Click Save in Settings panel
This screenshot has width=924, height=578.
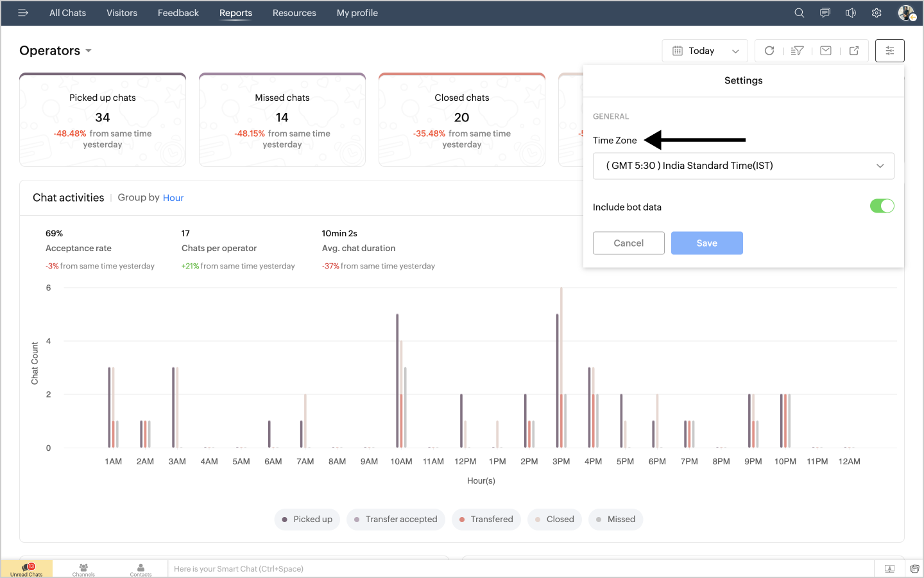[707, 243]
